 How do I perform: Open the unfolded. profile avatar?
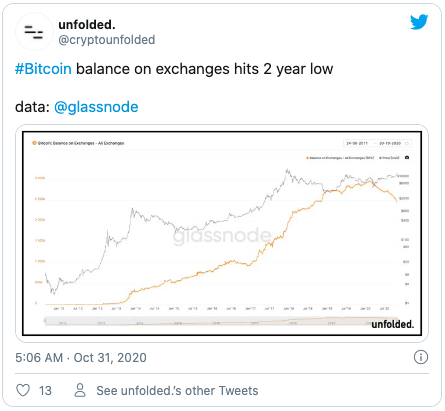tap(34, 32)
